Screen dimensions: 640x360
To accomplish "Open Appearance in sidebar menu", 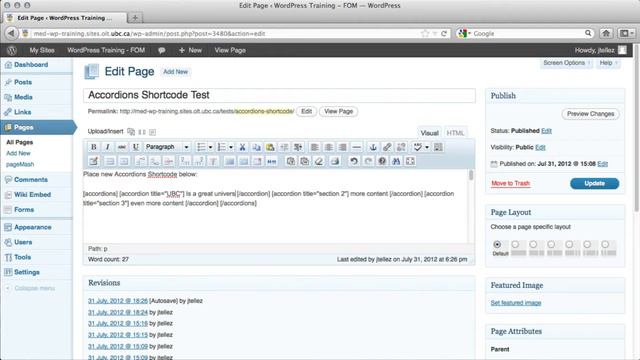I will [33, 227].
